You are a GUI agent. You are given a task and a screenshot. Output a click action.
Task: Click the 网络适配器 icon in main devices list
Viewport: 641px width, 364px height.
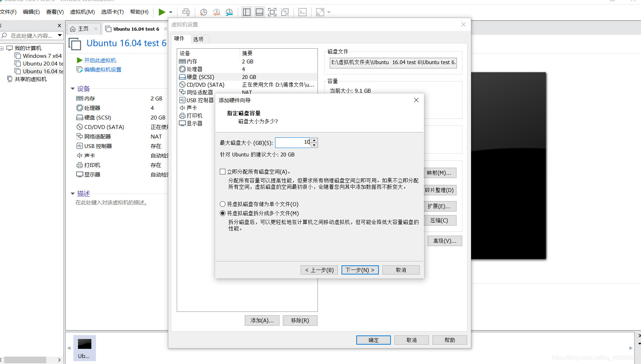(80, 136)
